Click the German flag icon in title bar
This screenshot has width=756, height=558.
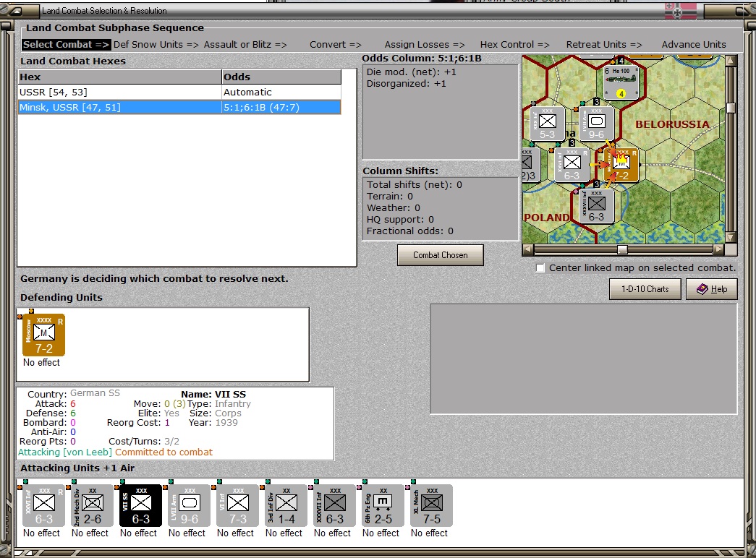coord(680,11)
